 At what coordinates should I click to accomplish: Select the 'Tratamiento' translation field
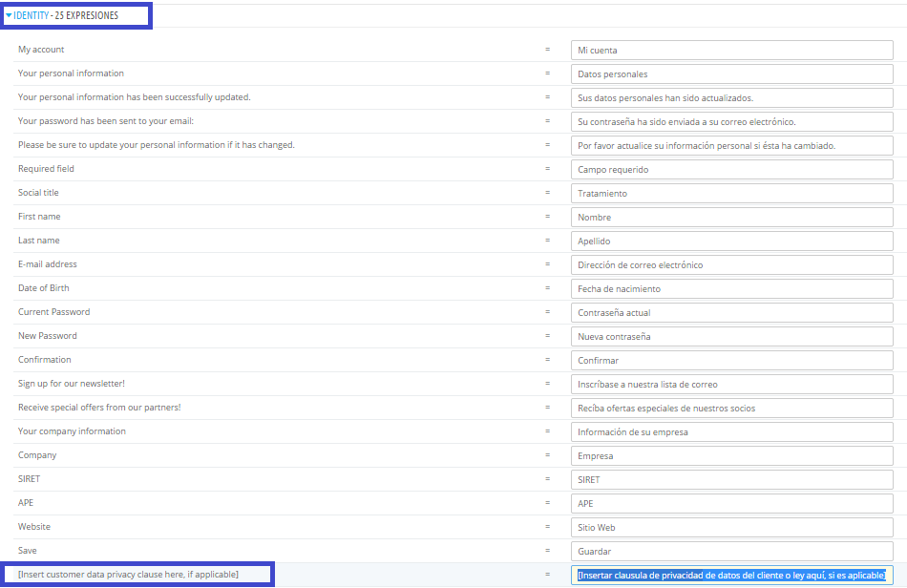click(x=731, y=193)
